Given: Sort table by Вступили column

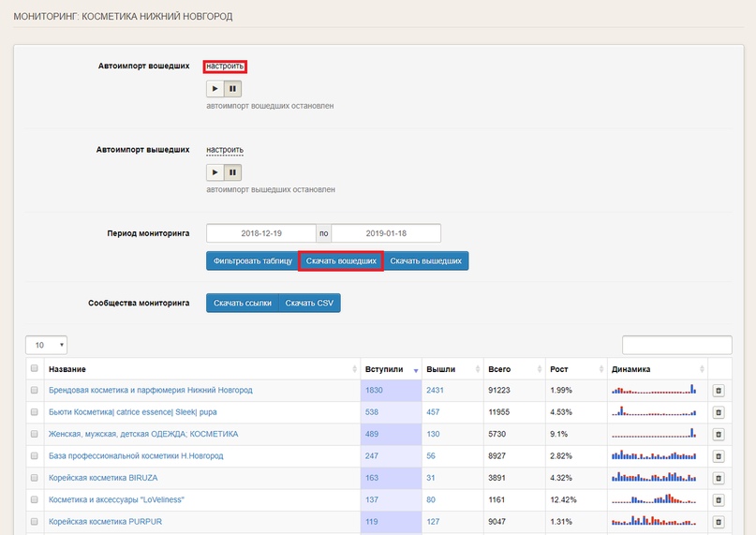Looking at the screenshot, I should click(390, 369).
